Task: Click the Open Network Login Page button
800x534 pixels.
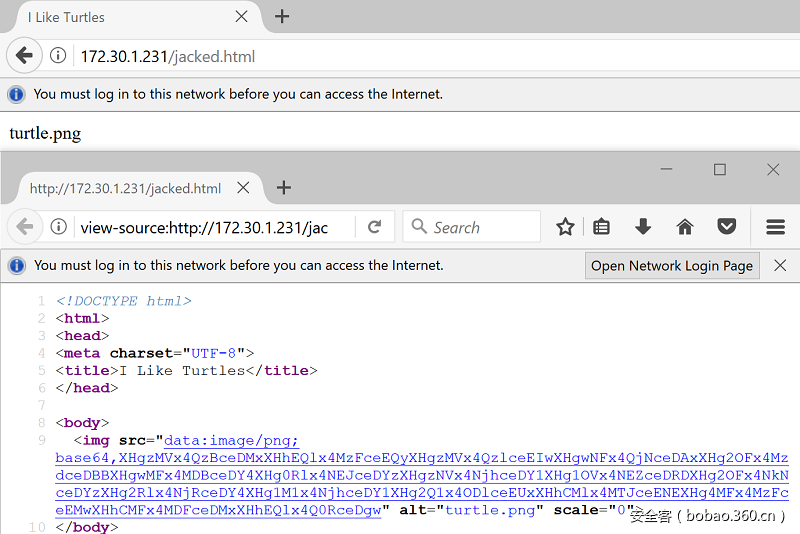Action: tap(672, 266)
